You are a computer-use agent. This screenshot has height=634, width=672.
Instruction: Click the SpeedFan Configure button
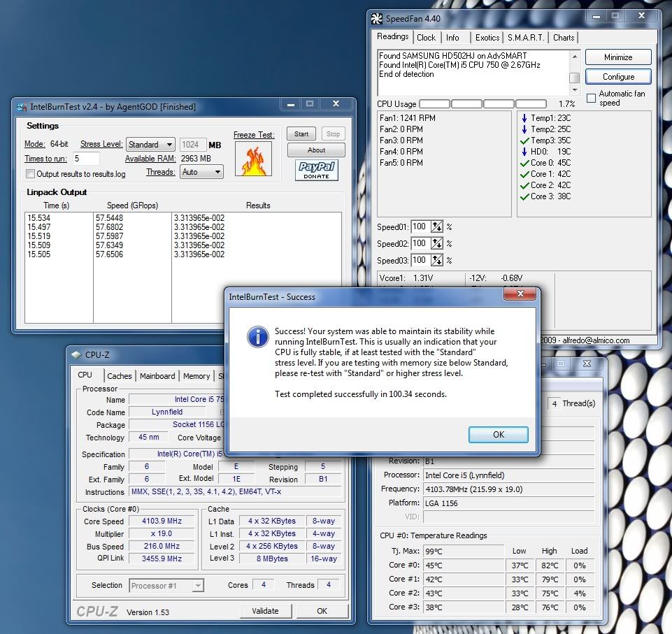coord(618,77)
